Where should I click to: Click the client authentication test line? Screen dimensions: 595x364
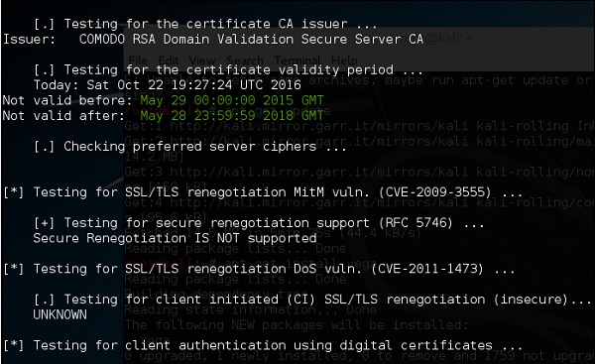click(263, 345)
